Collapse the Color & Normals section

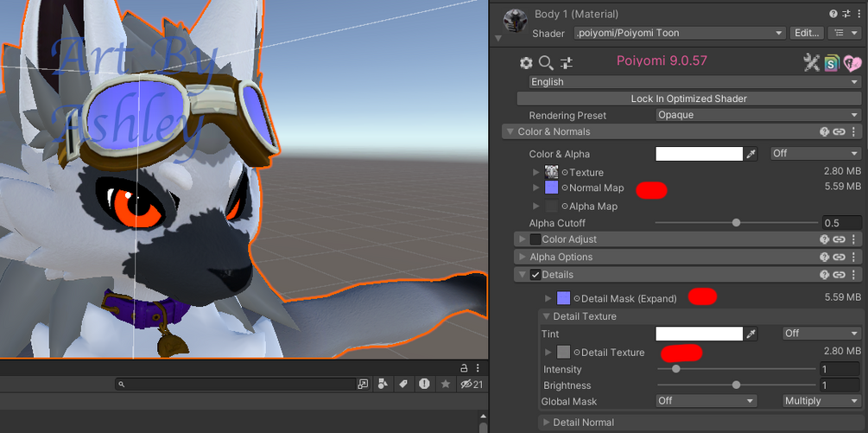pos(510,131)
